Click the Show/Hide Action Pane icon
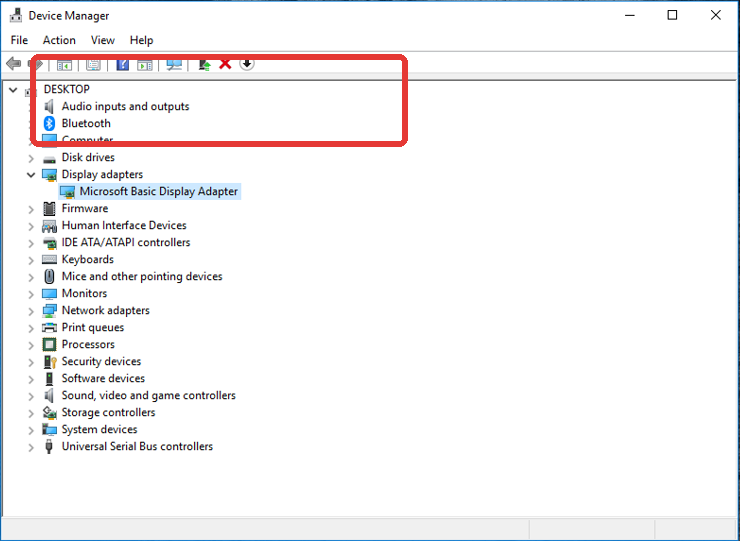740x541 pixels. pyautogui.click(x=145, y=65)
